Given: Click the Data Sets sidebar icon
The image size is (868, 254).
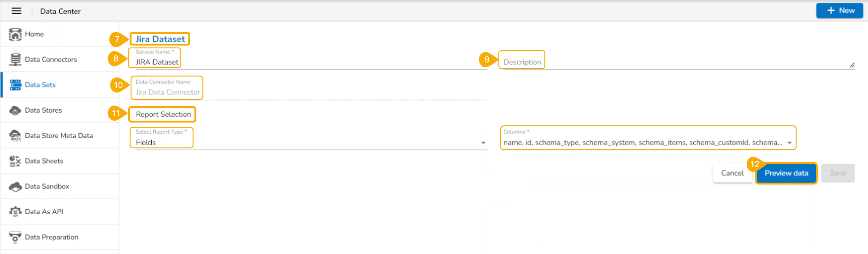Looking at the screenshot, I should (15, 85).
